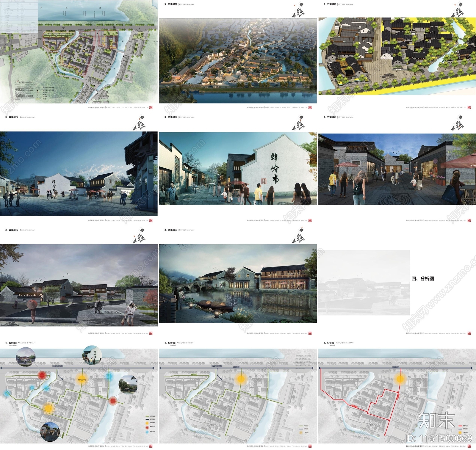
Task: Open the fire route analysis diagram with red lines
Action: point(397,396)
